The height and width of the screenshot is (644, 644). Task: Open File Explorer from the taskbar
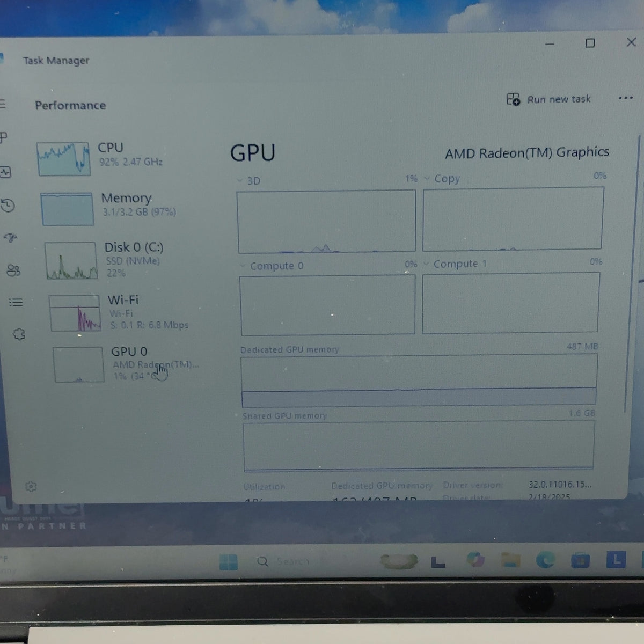(x=510, y=560)
